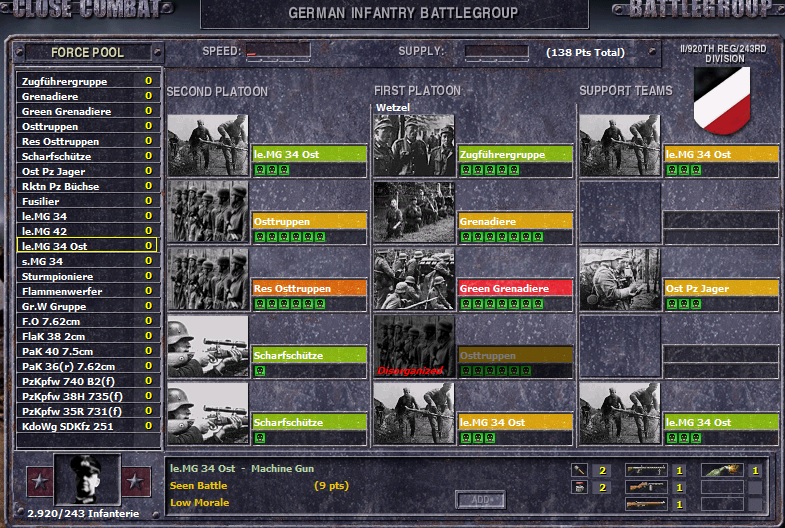785x528 pixels.
Task: Click the Ost Pz Jager label
Action: tap(721, 288)
